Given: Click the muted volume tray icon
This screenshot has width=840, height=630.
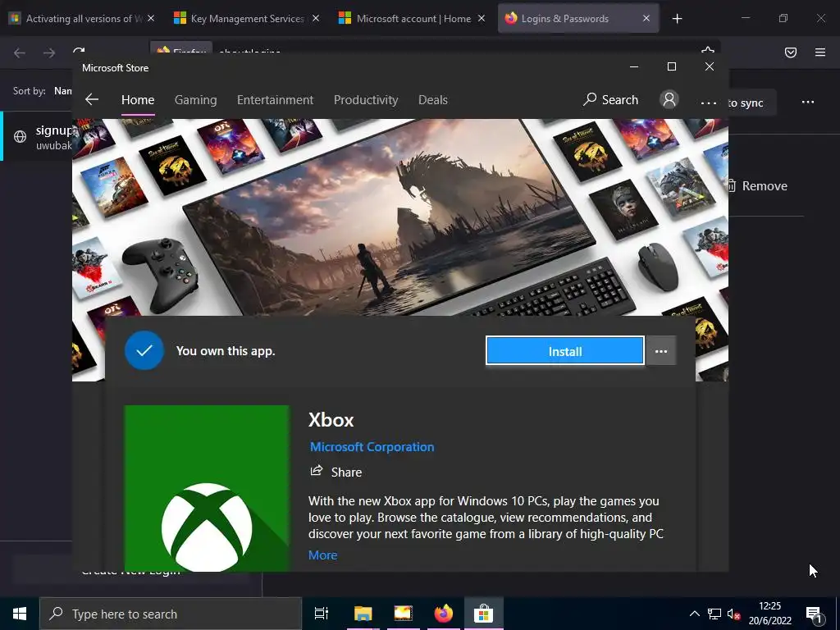Looking at the screenshot, I should pos(734,614).
